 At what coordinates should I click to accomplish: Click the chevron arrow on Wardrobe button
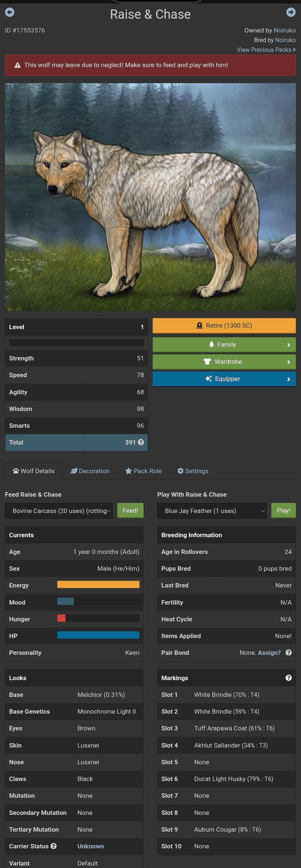(289, 362)
